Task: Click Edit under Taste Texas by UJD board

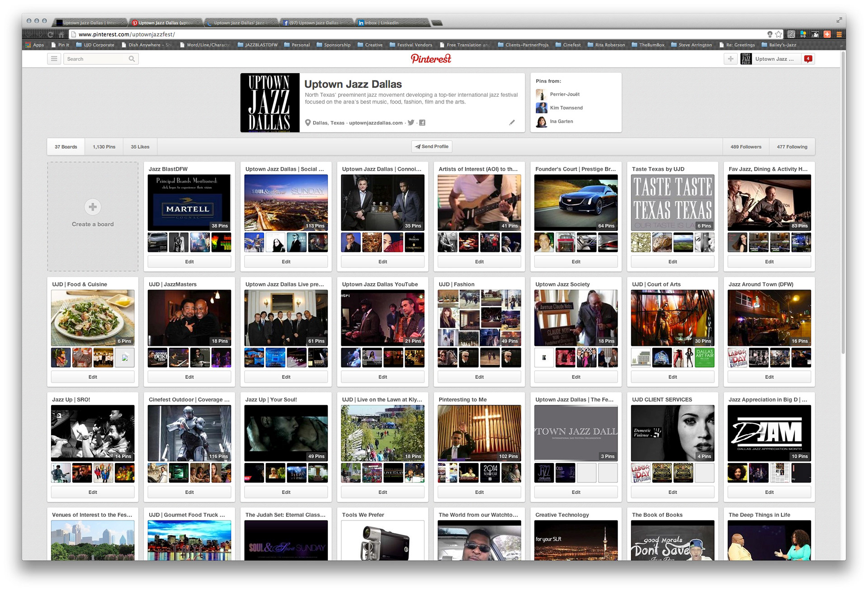Action: tap(673, 262)
